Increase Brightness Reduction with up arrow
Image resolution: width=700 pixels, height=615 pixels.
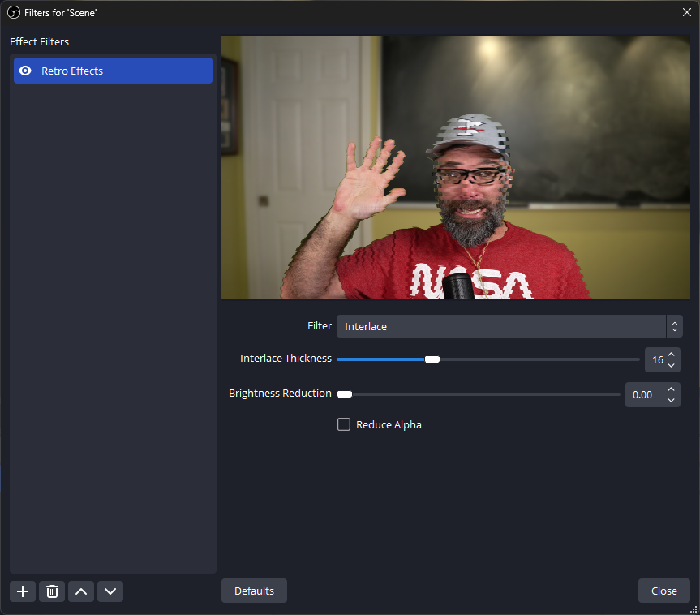(x=672, y=389)
